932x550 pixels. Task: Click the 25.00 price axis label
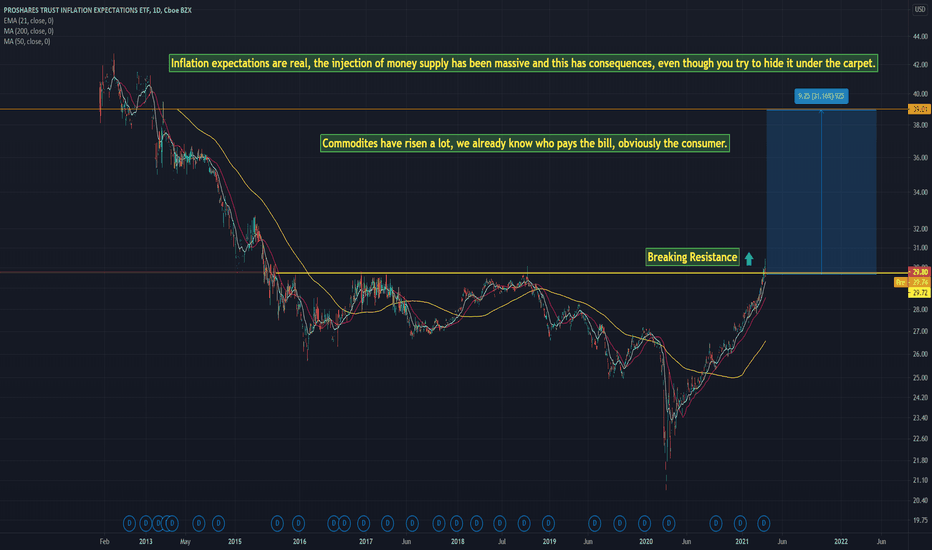(x=920, y=378)
